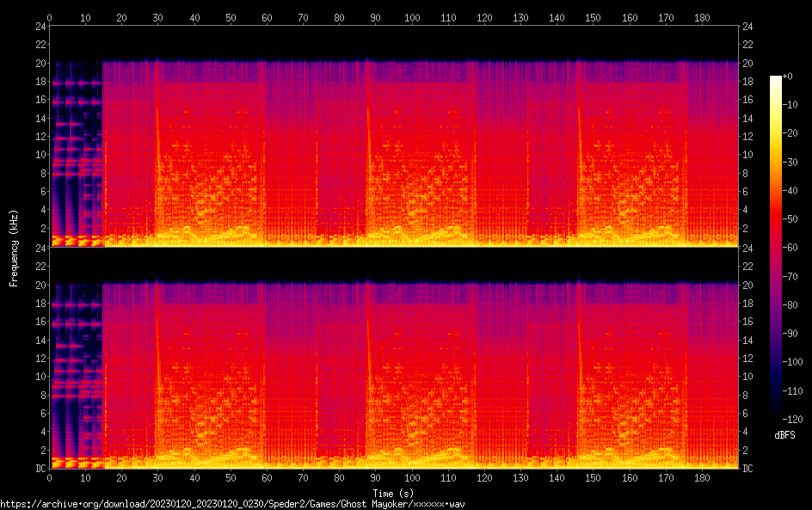Screen dimensions: 812x510
Task: Select the 60 tick on the top time axis
Action: point(268,16)
